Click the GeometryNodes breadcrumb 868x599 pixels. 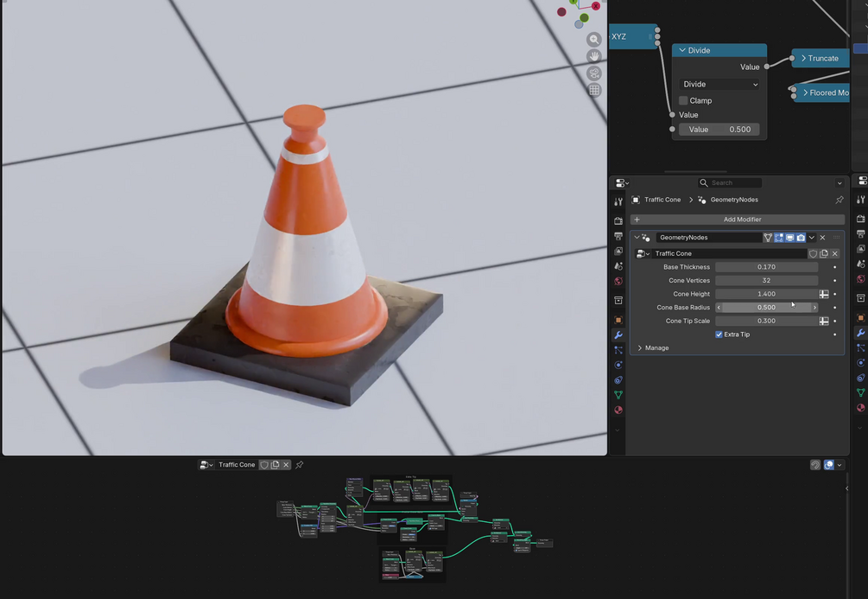[x=734, y=200]
